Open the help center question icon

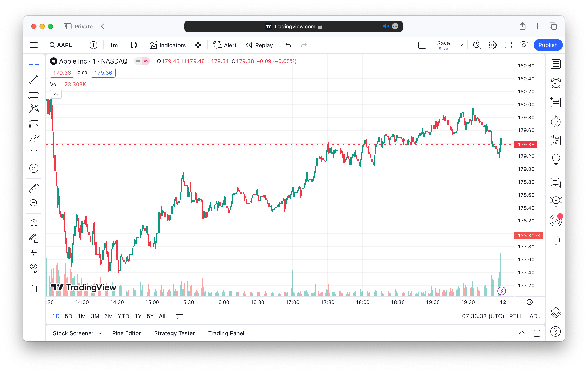coord(556,332)
